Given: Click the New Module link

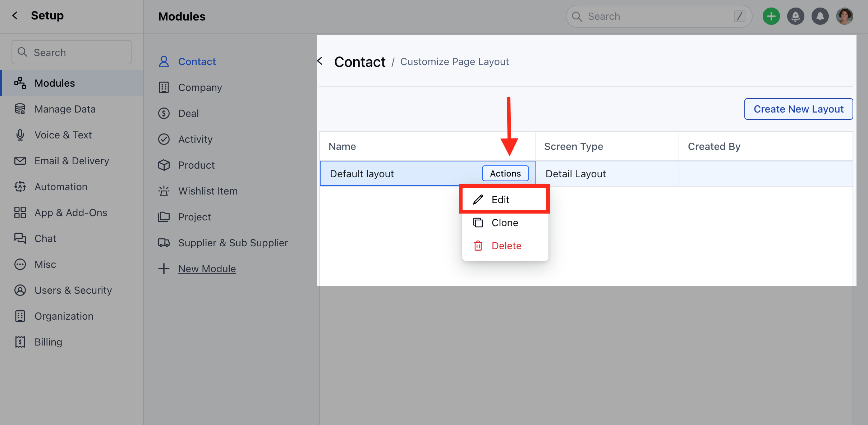Looking at the screenshot, I should (207, 269).
